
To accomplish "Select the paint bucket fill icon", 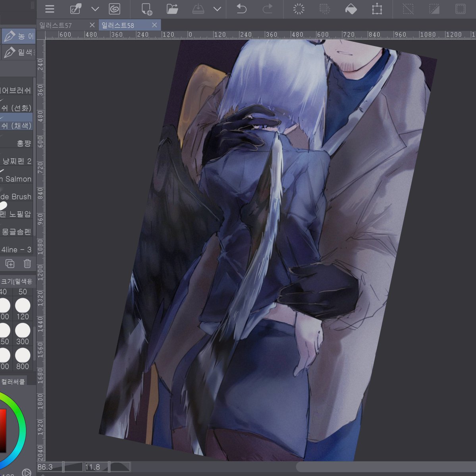I will [x=351, y=9].
